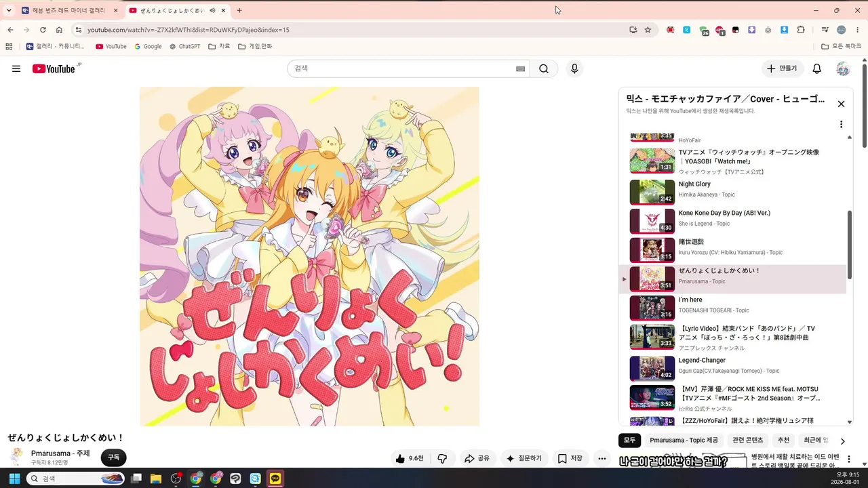Viewport: 868px width, 488px height.
Task: Play Night Glory from the playlist
Action: pyautogui.click(x=734, y=192)
